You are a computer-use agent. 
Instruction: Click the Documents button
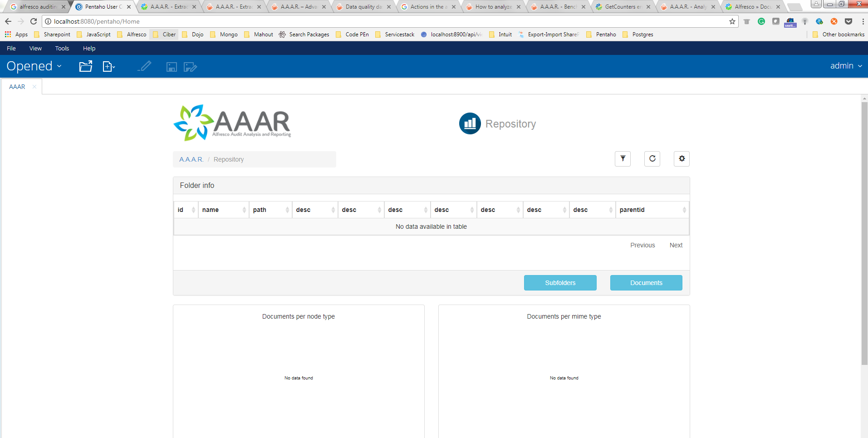(x=646, y=283)
